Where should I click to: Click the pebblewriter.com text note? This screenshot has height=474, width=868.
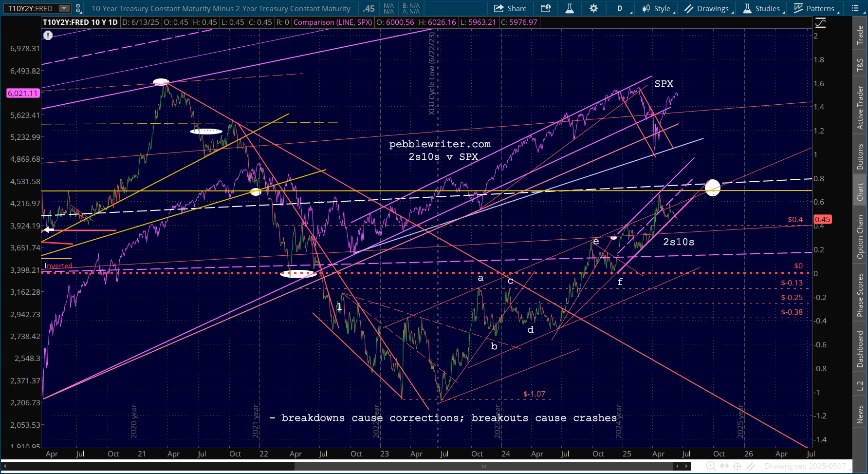440,144
